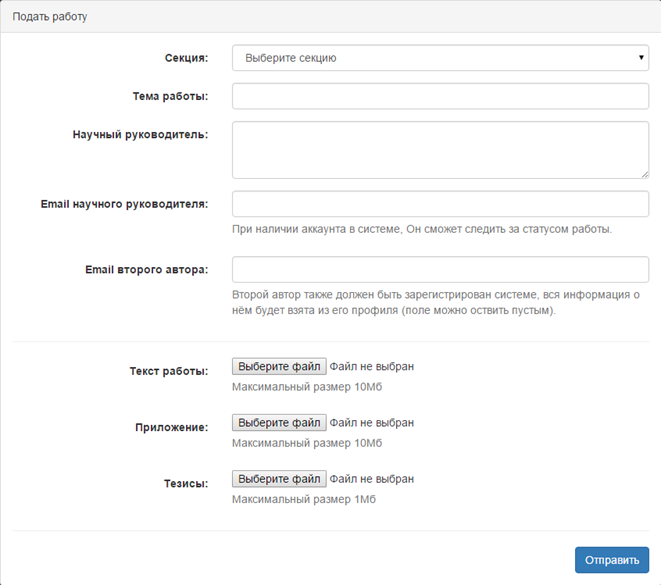Click Файл не выбран text beside Тезисы
The width and height of the screenshot is (661, 585).
click(x=371, y=479)
